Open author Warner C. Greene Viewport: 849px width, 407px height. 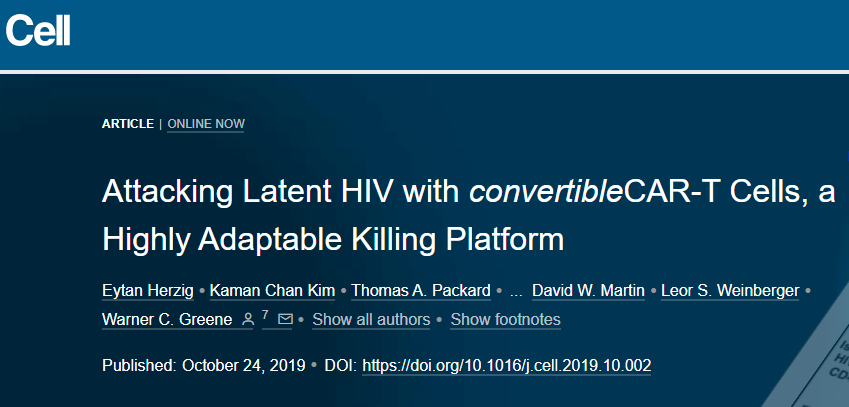[167, 319]
